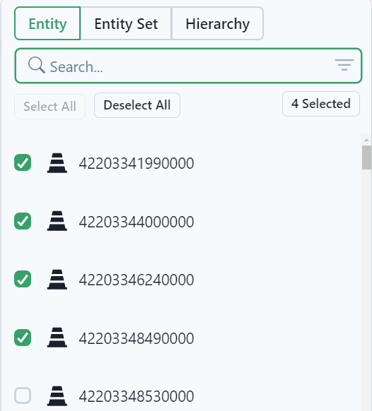Click cone icon for entity 42203348490000
This screenshot has height=411, width=372.
[57, 338]
